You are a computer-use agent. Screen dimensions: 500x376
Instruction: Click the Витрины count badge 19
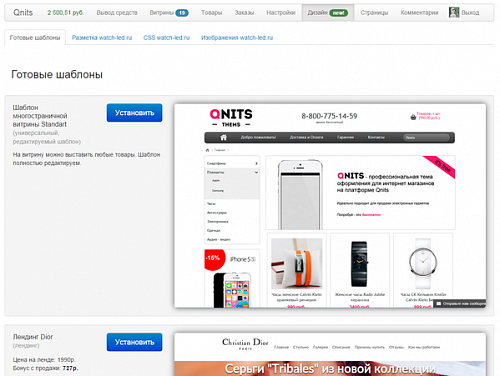click(182, 13)
